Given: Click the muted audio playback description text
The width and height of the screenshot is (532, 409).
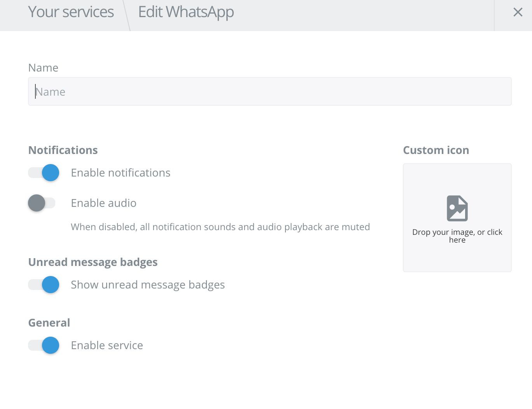Looking at the screenshot, I should (220, 227).
